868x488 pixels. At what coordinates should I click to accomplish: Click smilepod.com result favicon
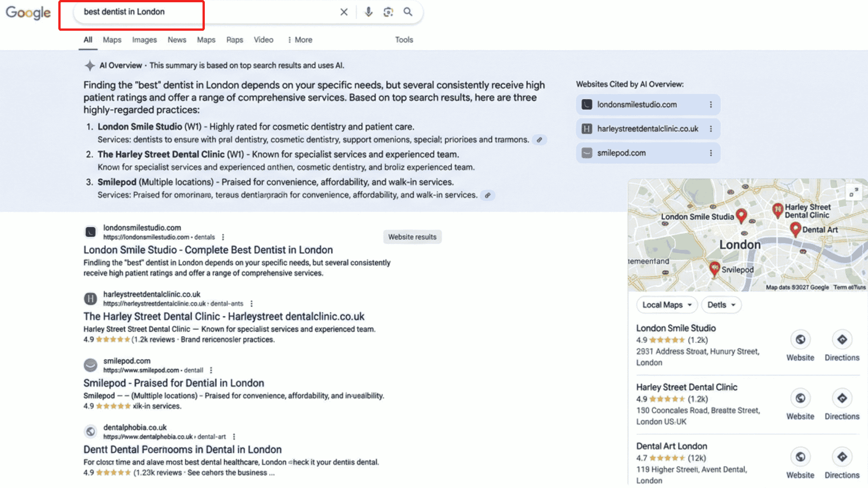pyautogui.click(x=90, y=365)
